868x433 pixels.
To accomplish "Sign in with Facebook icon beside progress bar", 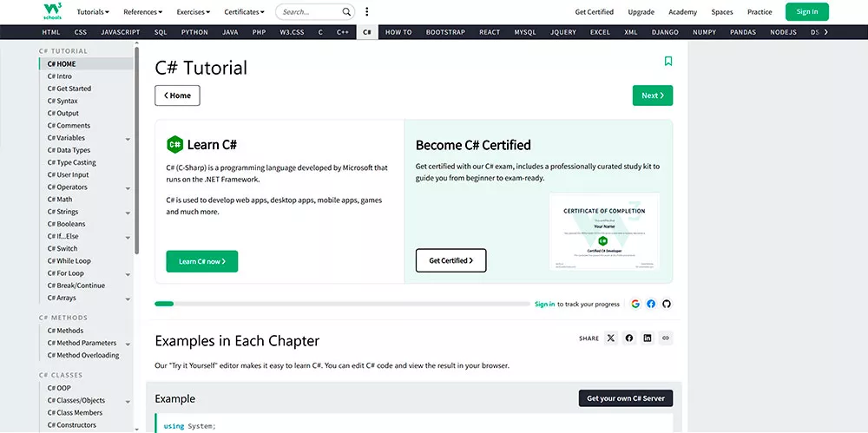I will click(x=651, y=304).
